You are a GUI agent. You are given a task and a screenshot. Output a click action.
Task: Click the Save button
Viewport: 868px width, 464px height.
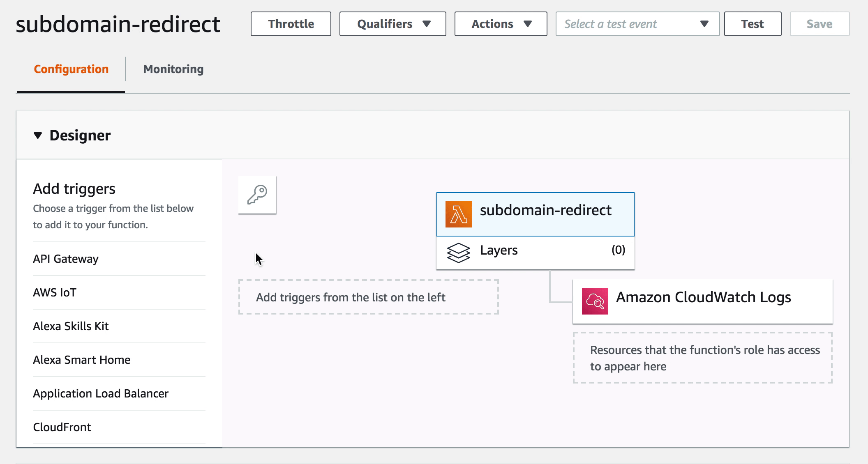click(820, 24)
